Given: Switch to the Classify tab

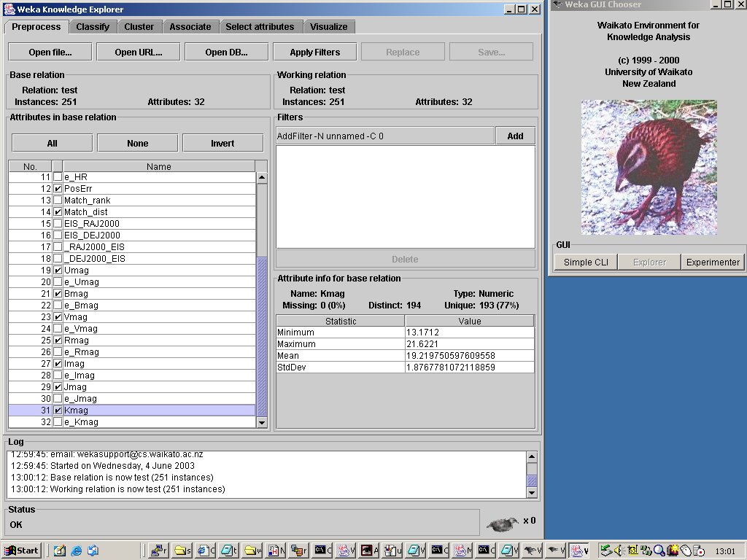Looking at the screenshot, I should tap(93, 27).
